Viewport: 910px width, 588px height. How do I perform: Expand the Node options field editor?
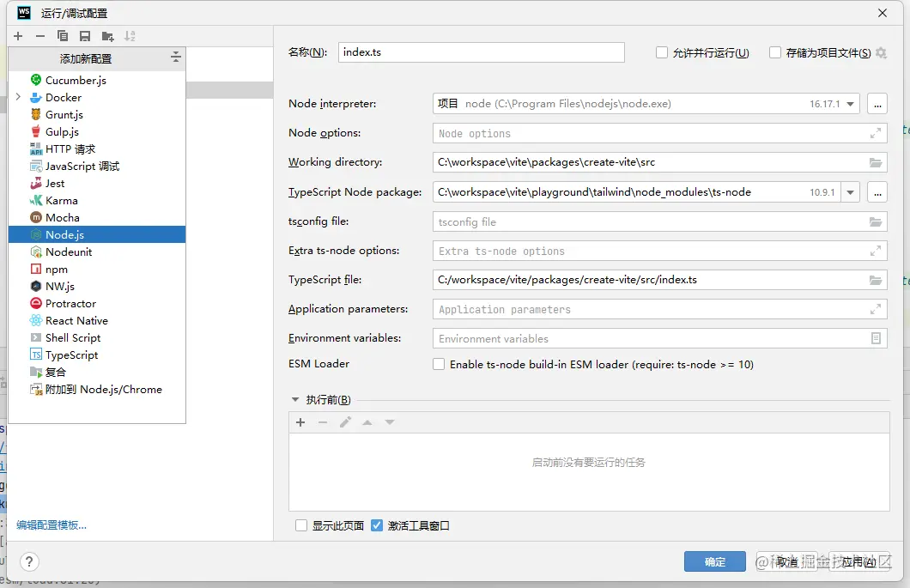[876, 134]
